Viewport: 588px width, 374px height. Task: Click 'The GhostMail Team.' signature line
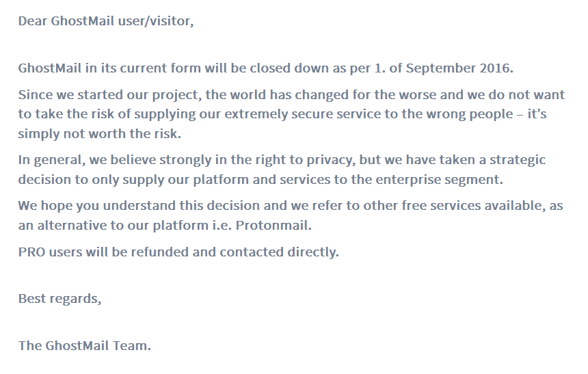(x=84, y=345)
